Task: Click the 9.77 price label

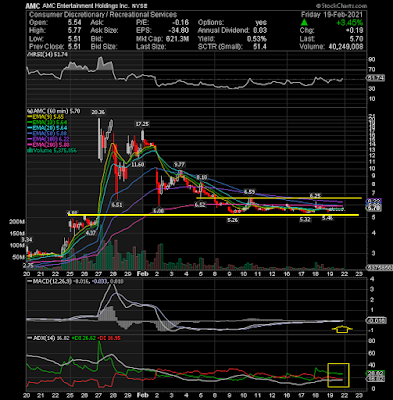Action: 180,164
